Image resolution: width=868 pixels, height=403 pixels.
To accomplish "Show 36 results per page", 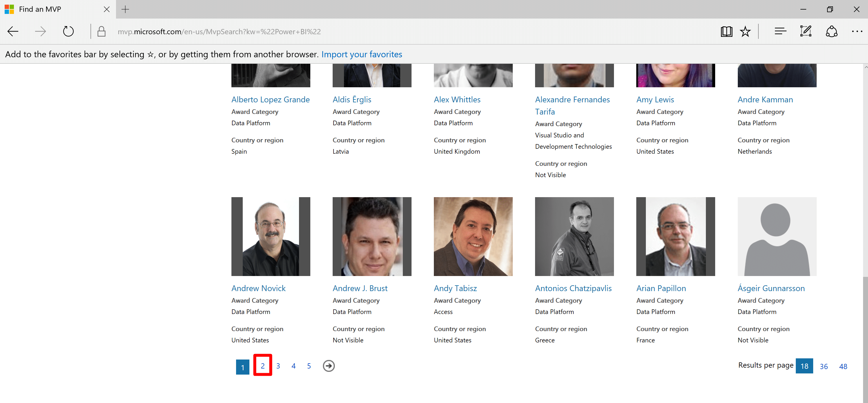I will [x=824, y=366].
